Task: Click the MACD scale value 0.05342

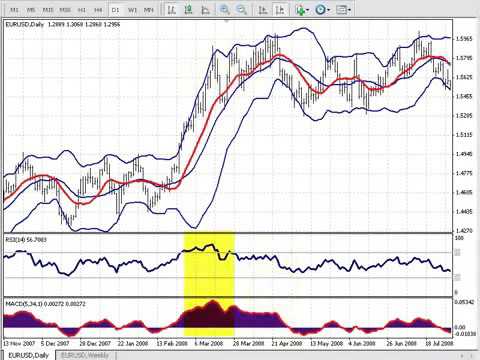Action: point(464,302)
